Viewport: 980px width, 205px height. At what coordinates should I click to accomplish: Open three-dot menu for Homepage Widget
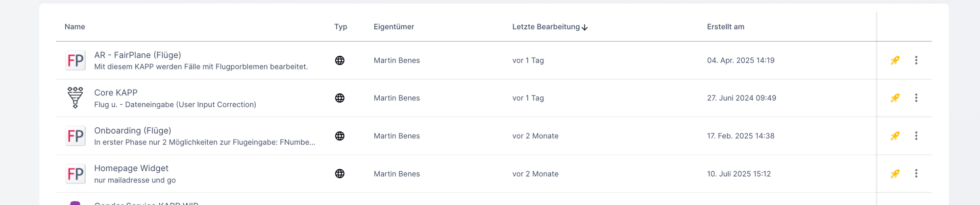[x=916, y=174]
